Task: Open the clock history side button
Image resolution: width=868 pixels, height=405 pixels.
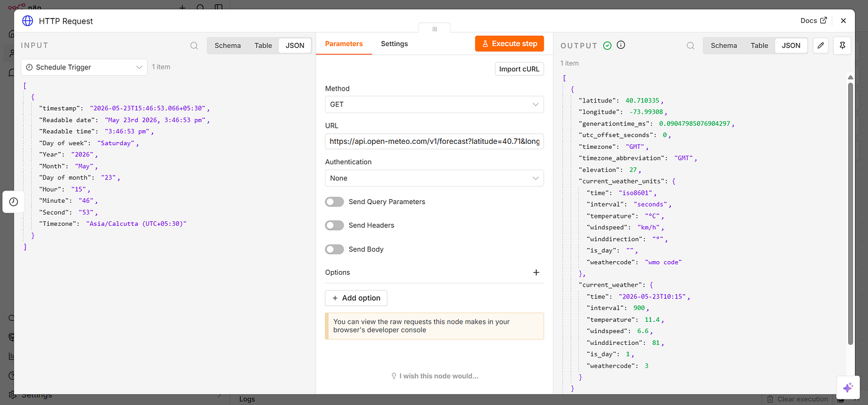Action: pyautogui.click(x=14, y=202)
